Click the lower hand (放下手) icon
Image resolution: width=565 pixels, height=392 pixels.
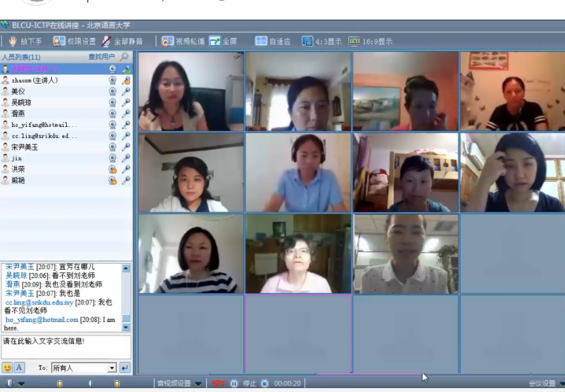point(13,41)
